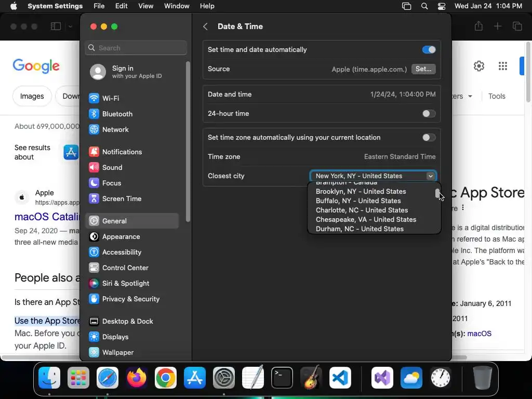Open System Settings menu in menu bar

click(55, 6)
